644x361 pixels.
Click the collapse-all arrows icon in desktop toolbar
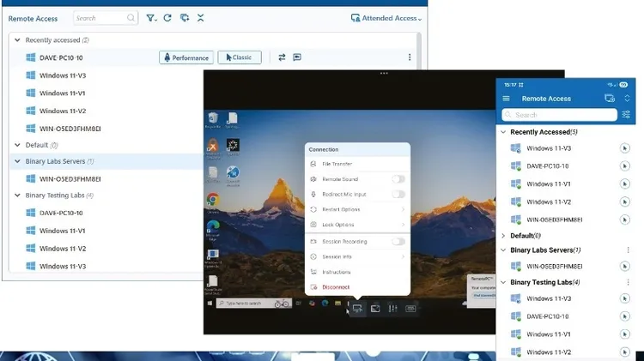coord(200,18)
